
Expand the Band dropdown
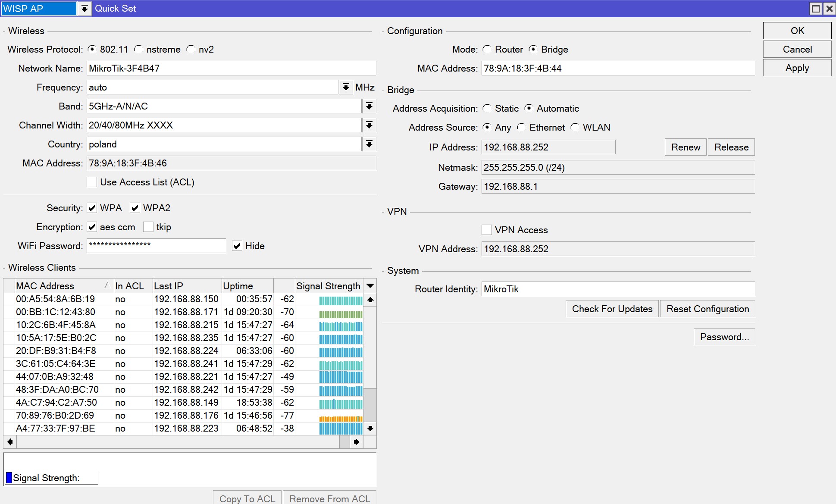pyautogui.click(x=369, y=106)
